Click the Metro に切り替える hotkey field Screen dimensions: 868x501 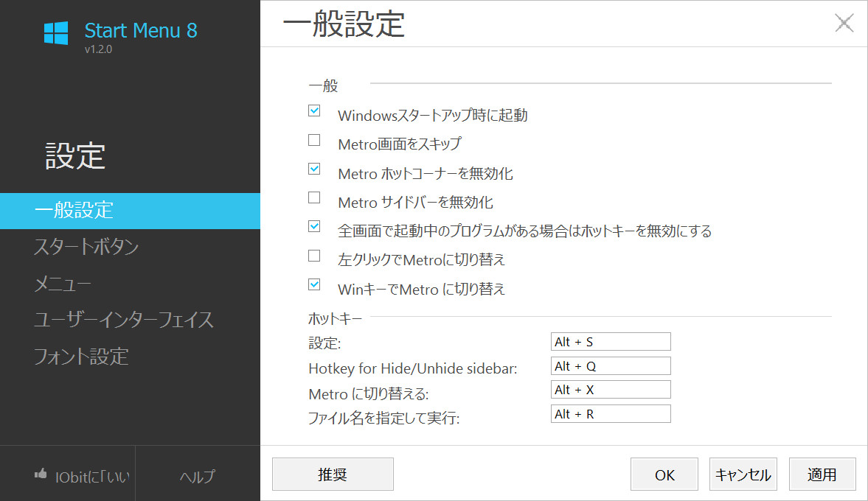click(611, 389)
